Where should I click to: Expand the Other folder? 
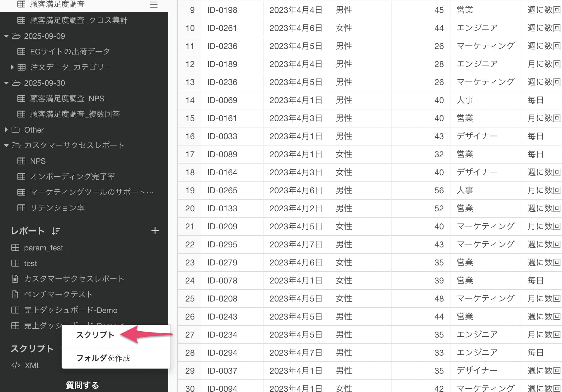(6, 130)
